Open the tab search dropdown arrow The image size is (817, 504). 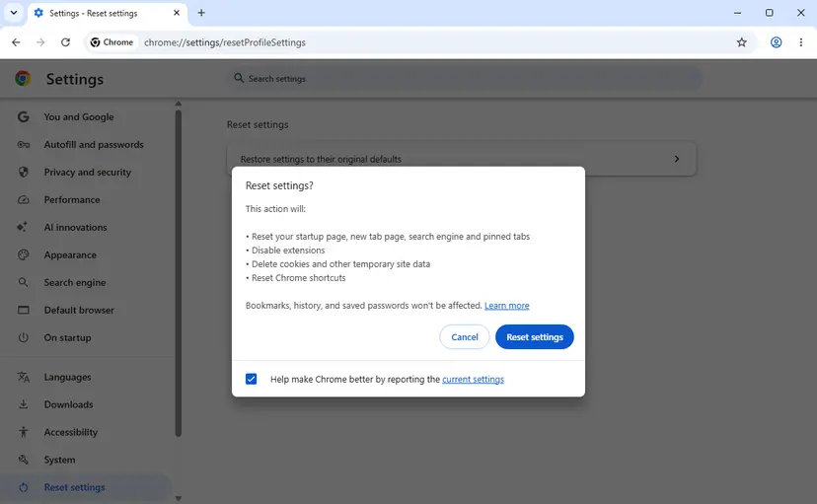point(14,13)
